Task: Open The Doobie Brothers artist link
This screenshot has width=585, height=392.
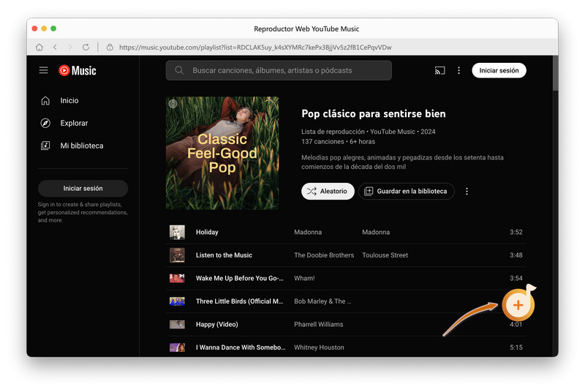Action: (324, 255)
